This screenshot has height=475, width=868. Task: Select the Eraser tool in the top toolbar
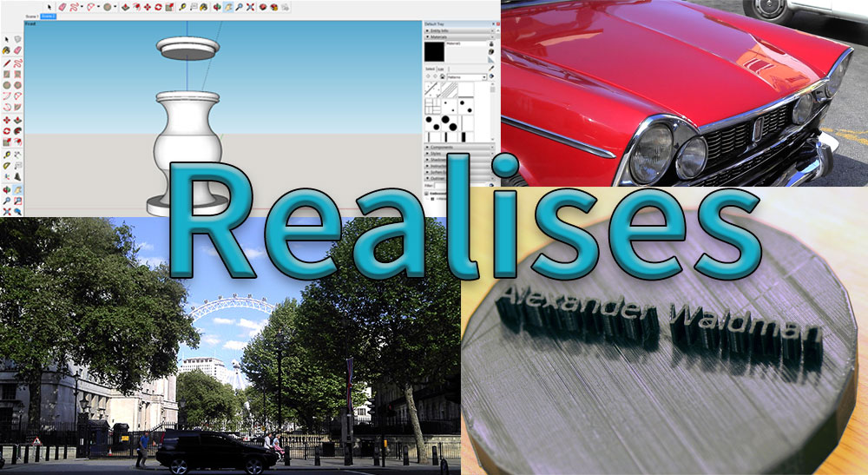[x=63, y=7]
